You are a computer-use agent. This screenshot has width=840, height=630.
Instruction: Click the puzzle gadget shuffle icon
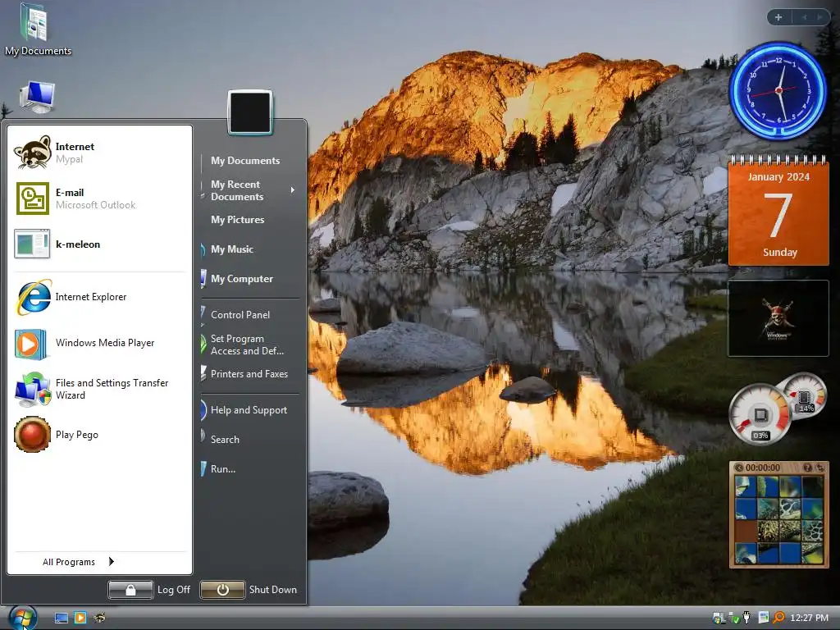(x=819, y=468)
